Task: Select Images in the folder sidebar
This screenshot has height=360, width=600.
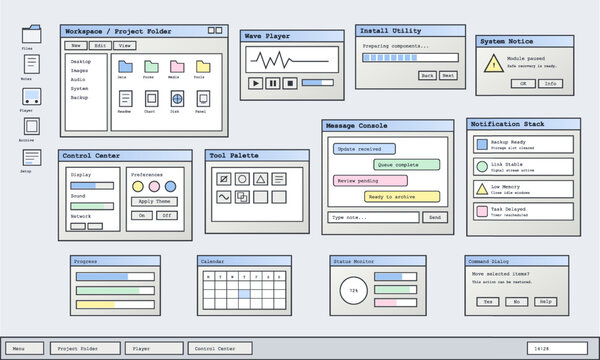Action: pyautogui.click(x=79, y=71)
